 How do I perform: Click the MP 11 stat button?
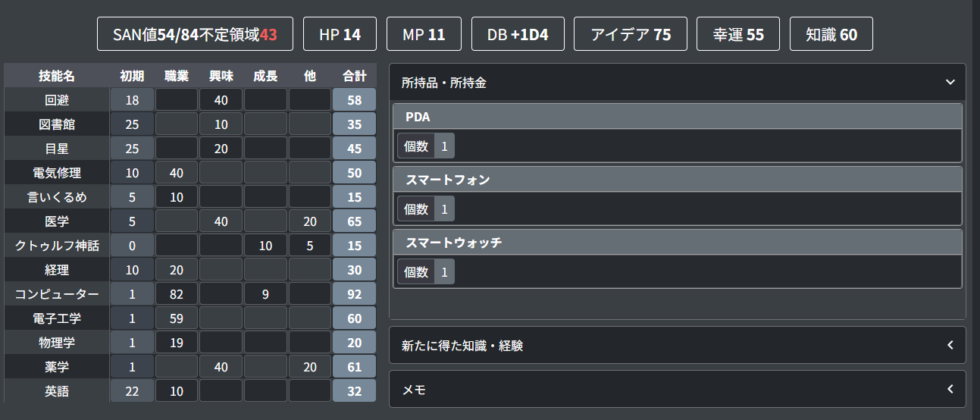(x=425, y=34)
